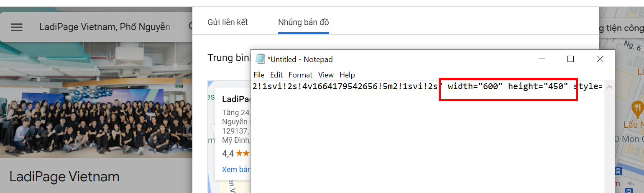Open the File menu in Notepad
This screenshot has height=193, width=644.
click(259, 75)
